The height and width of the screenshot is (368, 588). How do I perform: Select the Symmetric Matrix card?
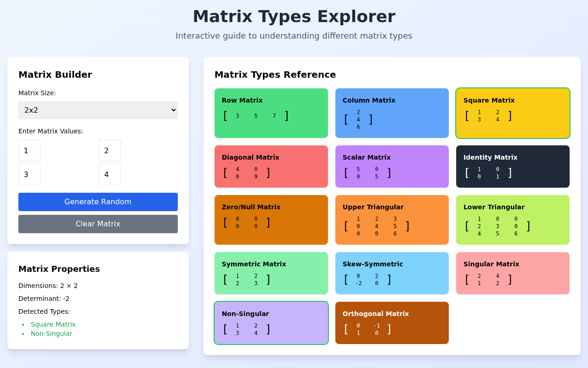click(x=271, y=273)
